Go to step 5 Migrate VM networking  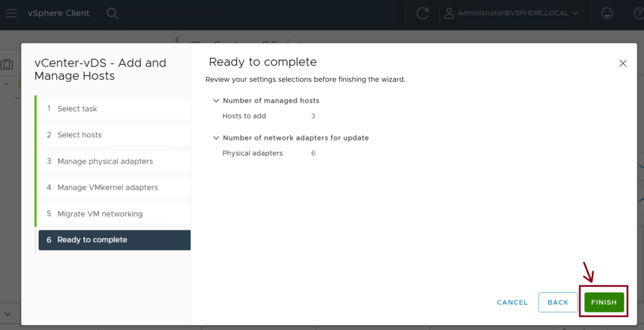[x=114, y=214]
